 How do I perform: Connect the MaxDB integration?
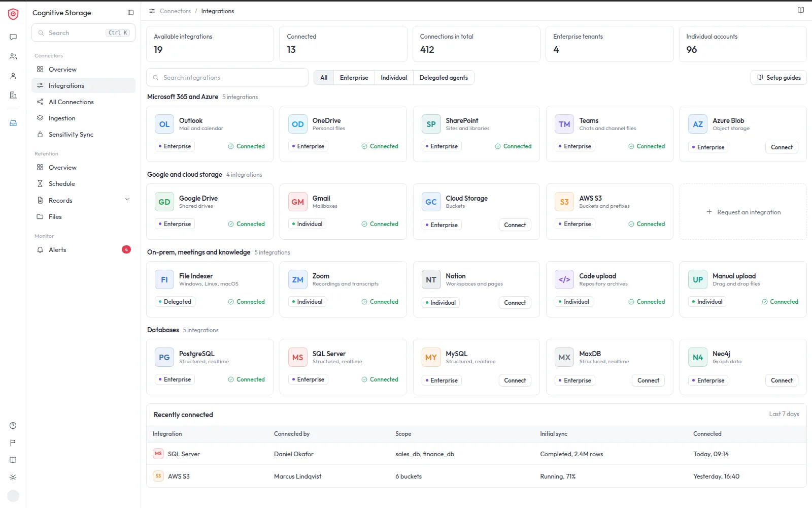tap(648, 380)
